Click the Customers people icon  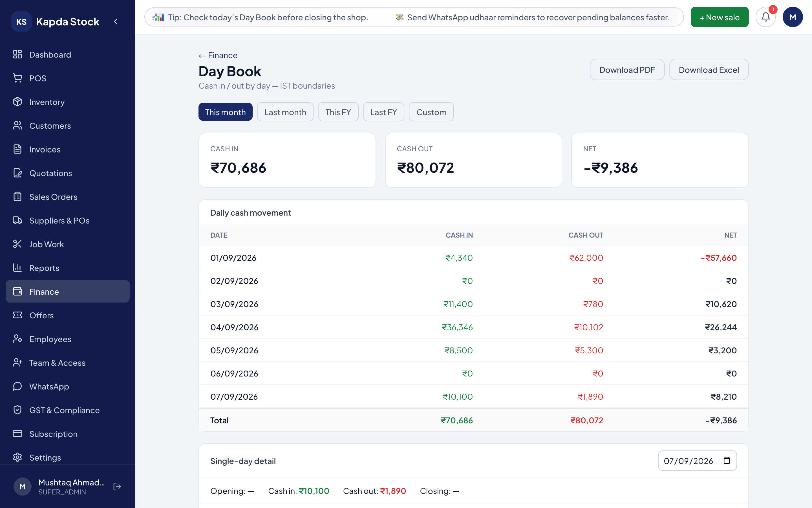click(x=17, y=126)
